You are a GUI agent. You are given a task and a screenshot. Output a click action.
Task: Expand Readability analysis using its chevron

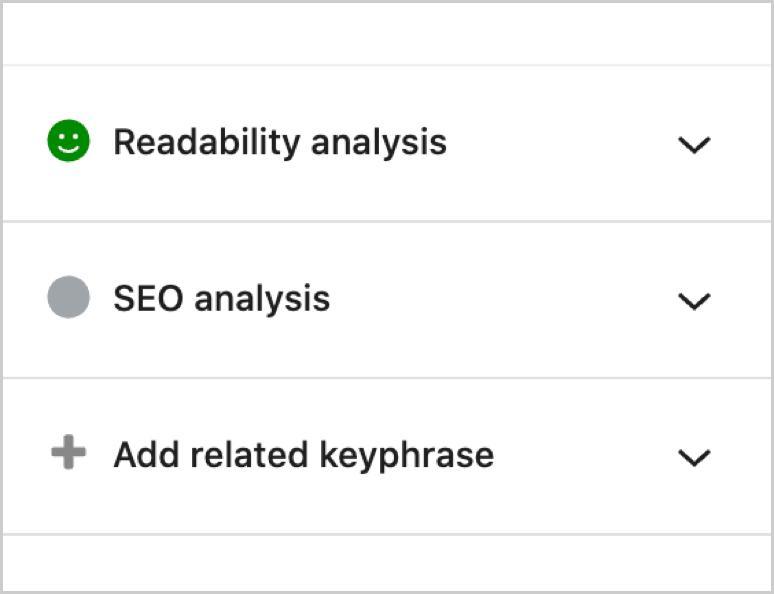(693, 144)
